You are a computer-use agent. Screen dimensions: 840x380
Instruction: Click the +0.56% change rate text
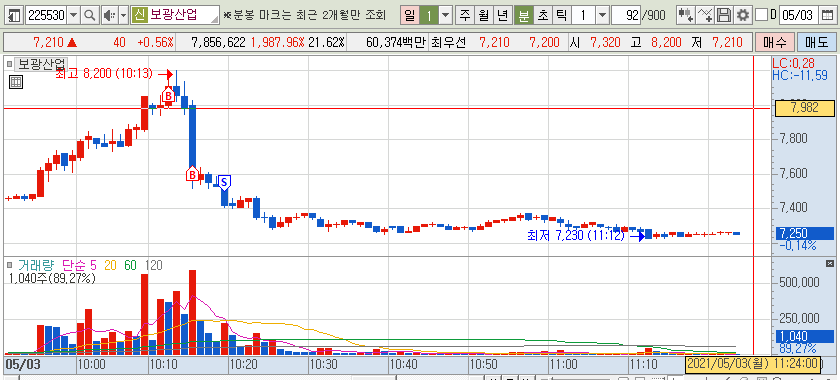click(x=155, y=42)
